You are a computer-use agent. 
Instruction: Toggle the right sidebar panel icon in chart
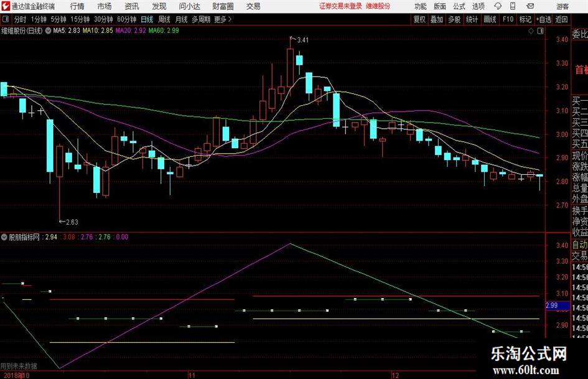pos(540,30)
